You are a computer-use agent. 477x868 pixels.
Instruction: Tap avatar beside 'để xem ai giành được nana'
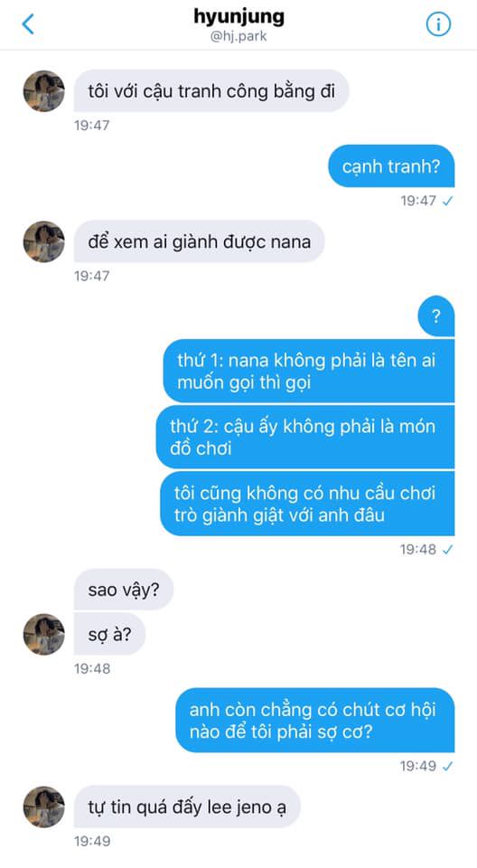(x=43, y=241)
